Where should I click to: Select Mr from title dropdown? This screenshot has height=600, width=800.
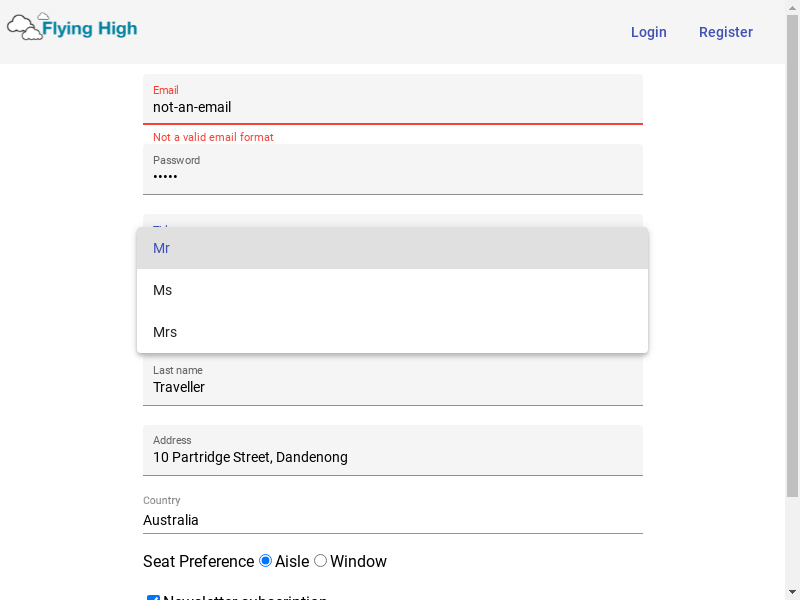tap(392, 248)
